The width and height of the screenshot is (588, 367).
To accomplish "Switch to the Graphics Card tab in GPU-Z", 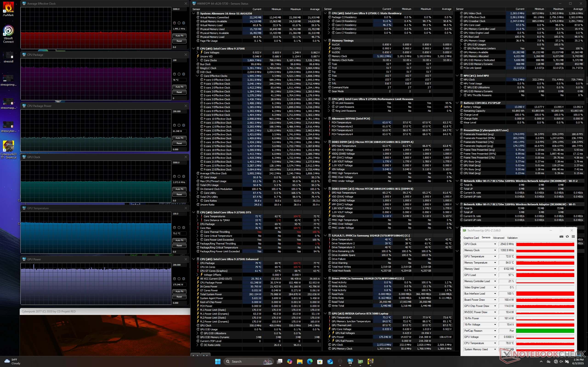I will [471, 238].
